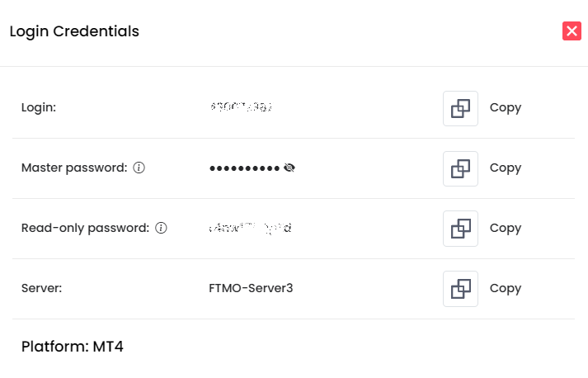The width and height of the screenshot is (588, 378).
Task: Open the Read-only password info tooltip icon
Action: coord(161,228)
